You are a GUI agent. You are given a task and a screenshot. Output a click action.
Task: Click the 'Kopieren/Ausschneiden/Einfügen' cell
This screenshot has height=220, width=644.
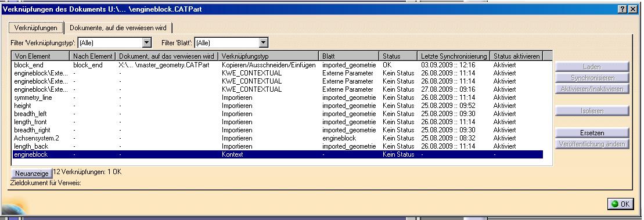click(x=269, y=65)
